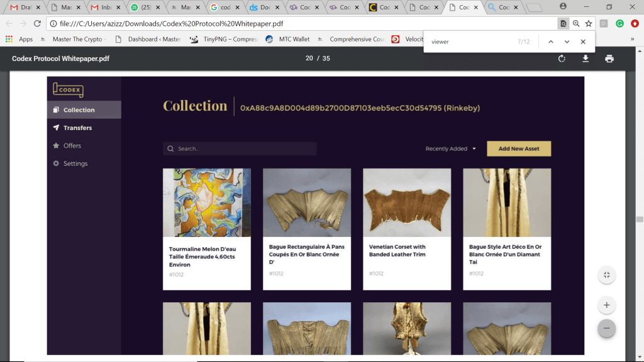644x362 pixels.
Task: Open the Bague Rectangulaire À Pans Coupés card
Action: [307, 229]
